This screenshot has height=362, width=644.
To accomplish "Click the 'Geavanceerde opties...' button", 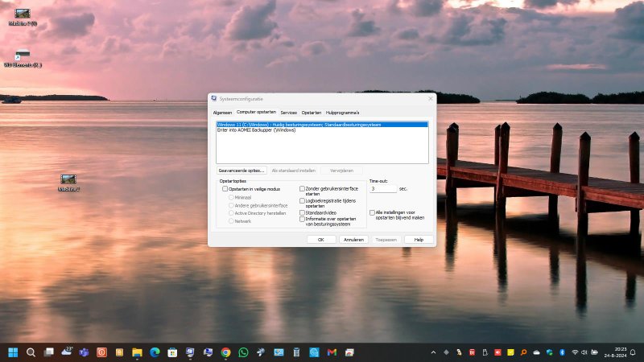I will (x=242, y=171).
